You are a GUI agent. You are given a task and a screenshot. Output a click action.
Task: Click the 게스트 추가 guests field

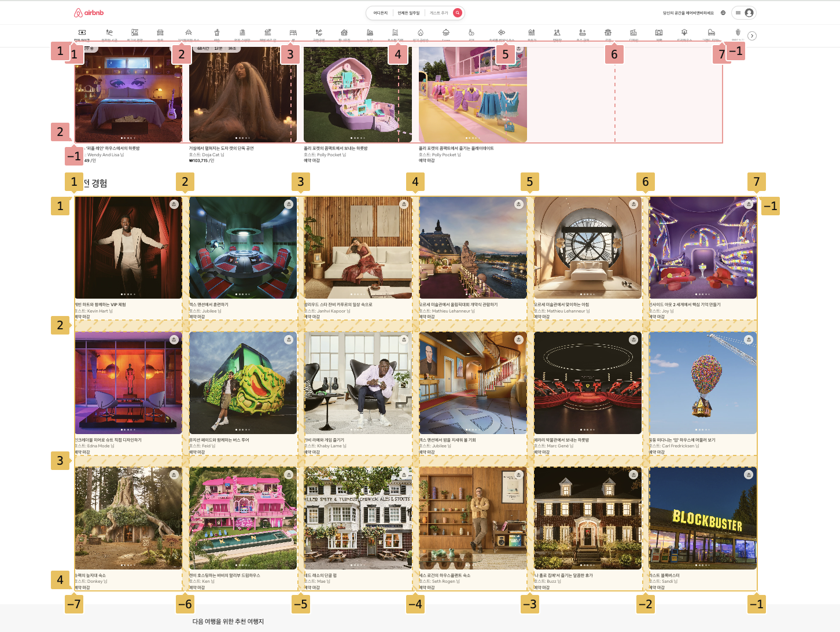(x=439, y=13)
